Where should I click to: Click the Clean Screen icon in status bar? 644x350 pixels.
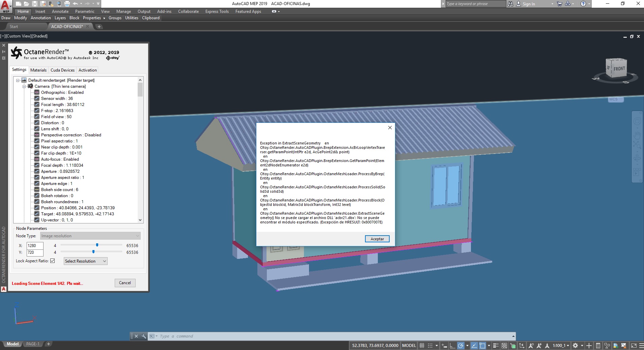click(x=634, y=345)
